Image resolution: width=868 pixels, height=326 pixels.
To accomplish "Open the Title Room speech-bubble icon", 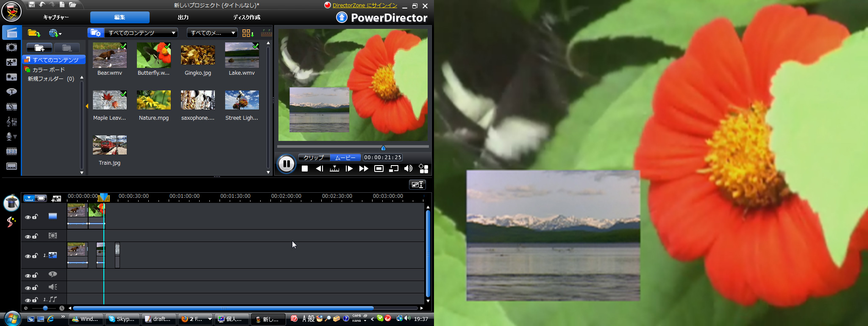I will coord(12,92).
